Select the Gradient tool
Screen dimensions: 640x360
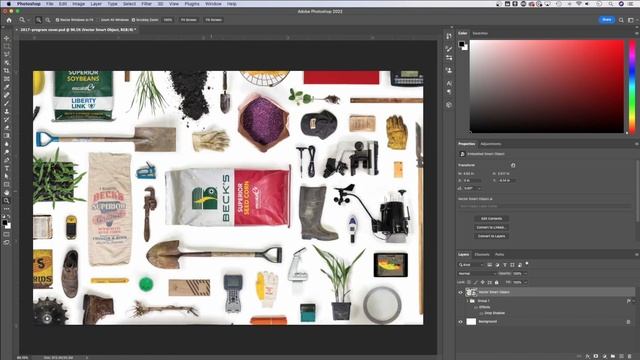click(7, 136)
